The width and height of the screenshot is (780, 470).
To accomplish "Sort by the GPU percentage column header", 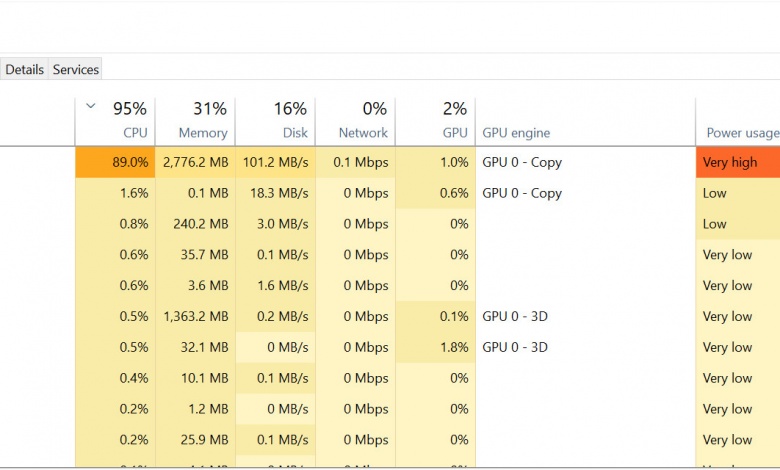I will [x=455, y=132].
